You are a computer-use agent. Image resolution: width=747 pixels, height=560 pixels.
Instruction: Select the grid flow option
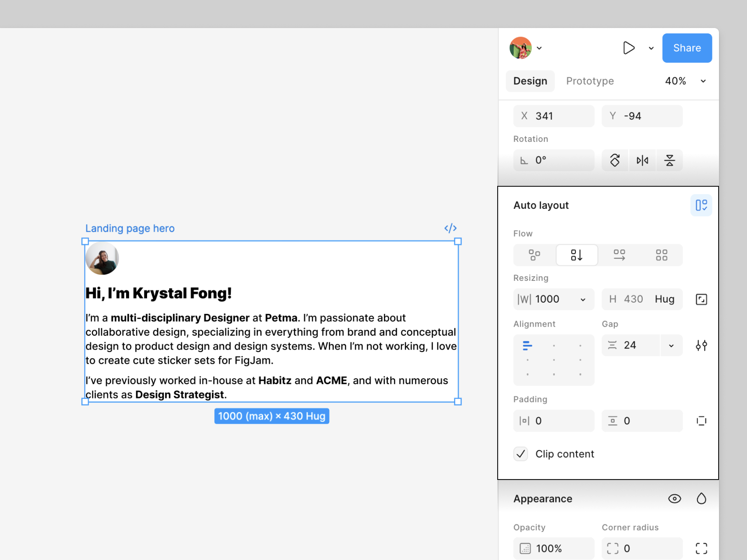pos(661,255)
